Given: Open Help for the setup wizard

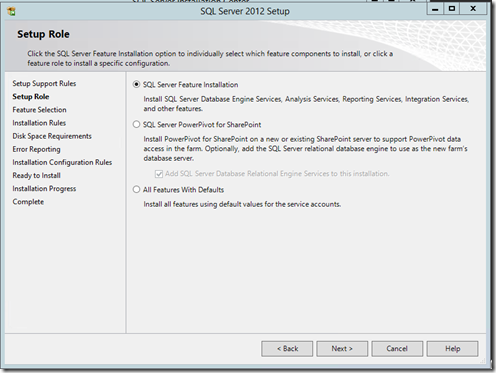Looking at the screenshot, I should [x=452, y=349].
